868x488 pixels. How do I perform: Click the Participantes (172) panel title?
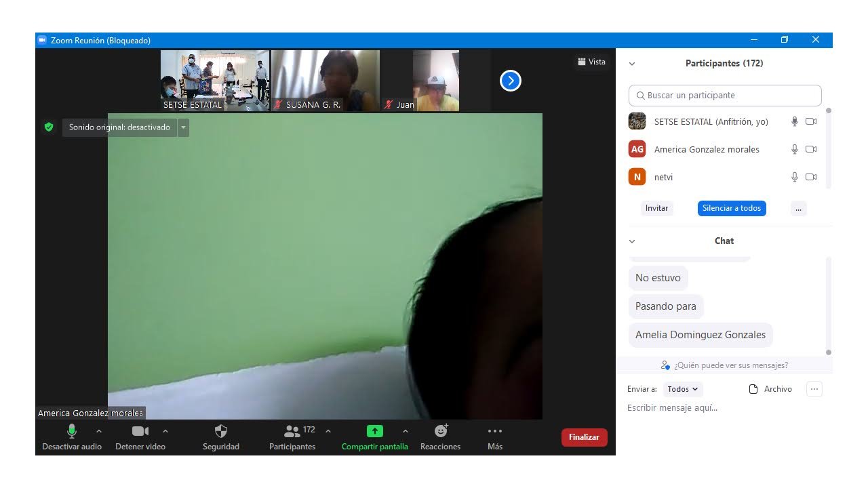(x=724, y=63)
